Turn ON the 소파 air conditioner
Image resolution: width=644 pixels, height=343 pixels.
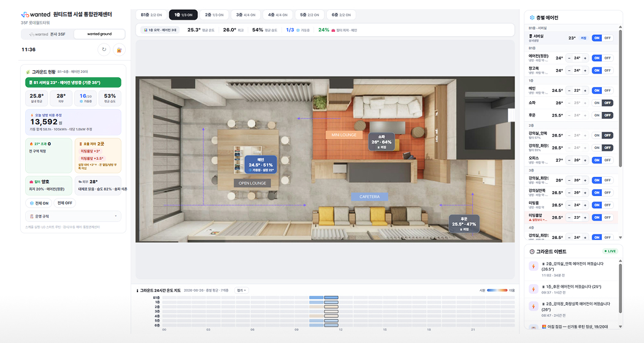click(x=597, y=103)
